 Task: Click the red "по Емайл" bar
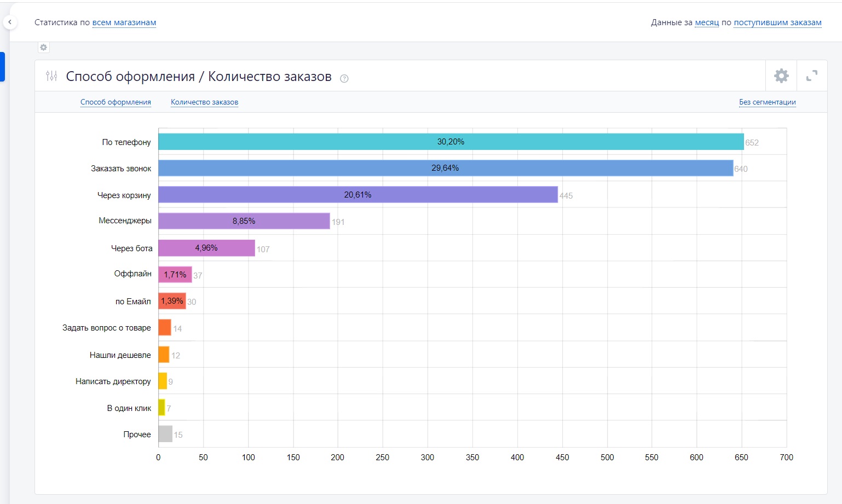coord(172,301)
